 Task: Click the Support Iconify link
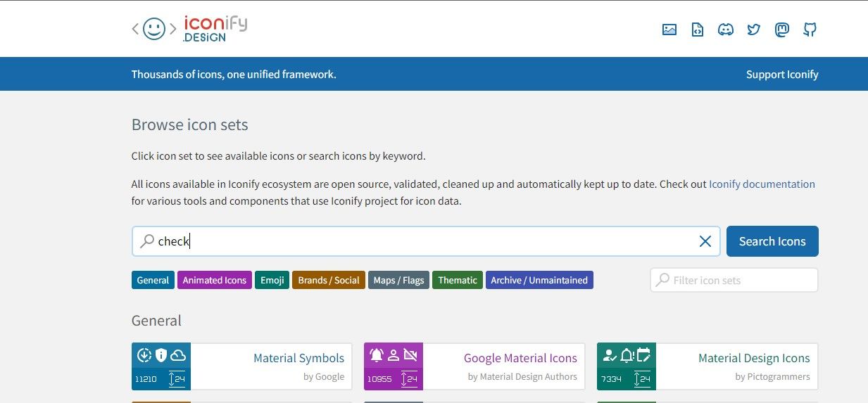tap(782, 74)
